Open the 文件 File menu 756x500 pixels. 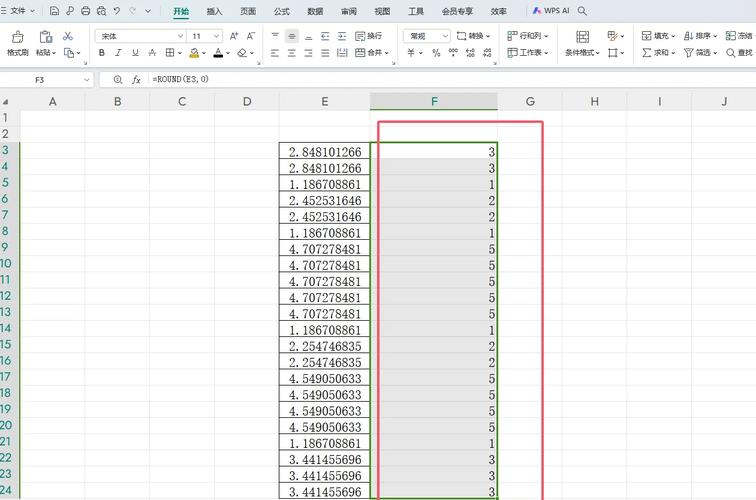pos(18,11)
